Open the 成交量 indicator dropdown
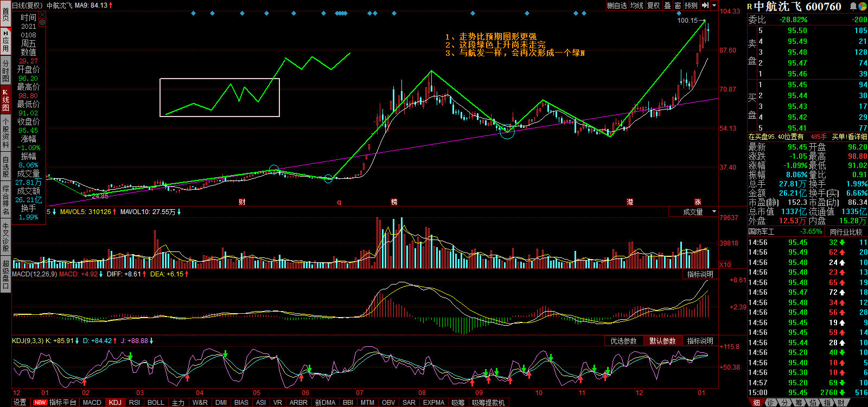This screenshot has height=407, width=868. 693,212
